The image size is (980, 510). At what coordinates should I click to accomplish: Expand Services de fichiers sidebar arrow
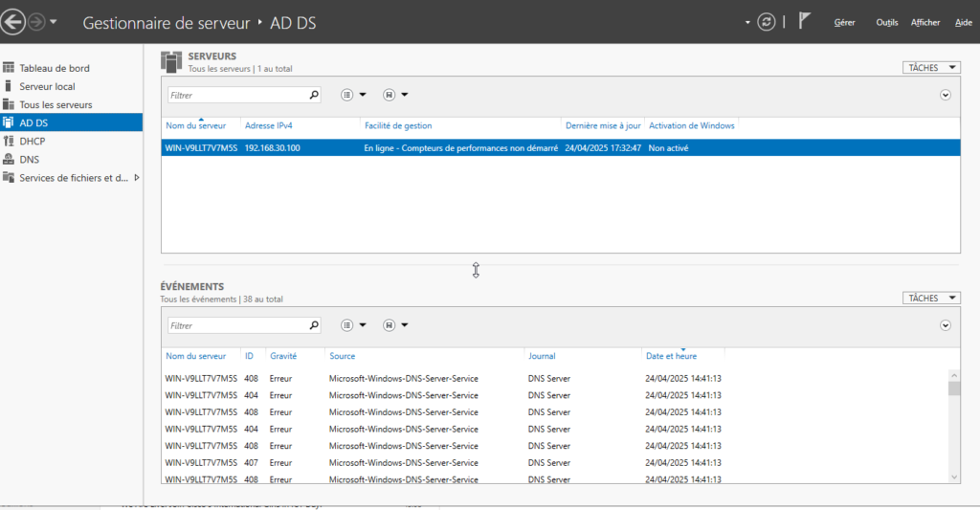(137, 177)
